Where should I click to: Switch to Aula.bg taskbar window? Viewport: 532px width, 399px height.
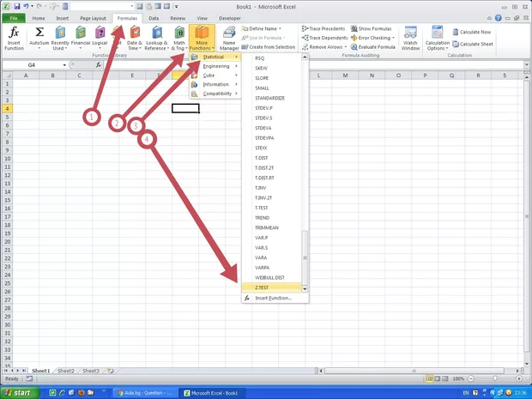144,393
